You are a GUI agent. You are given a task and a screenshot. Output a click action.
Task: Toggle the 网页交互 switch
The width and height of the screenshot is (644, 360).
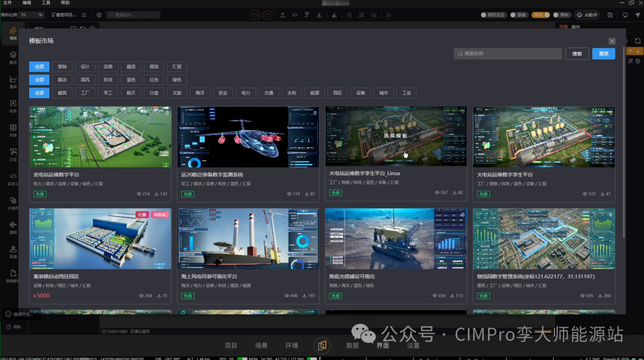click(x=494, y=15)
